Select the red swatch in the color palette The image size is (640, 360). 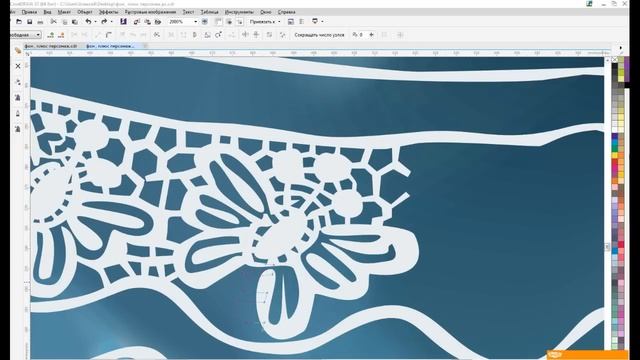[614, 162]
